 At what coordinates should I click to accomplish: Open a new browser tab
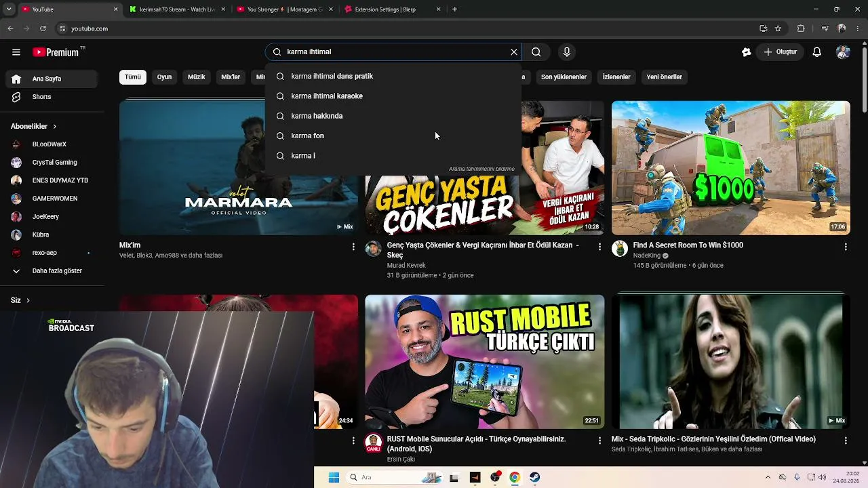point(454,9)
